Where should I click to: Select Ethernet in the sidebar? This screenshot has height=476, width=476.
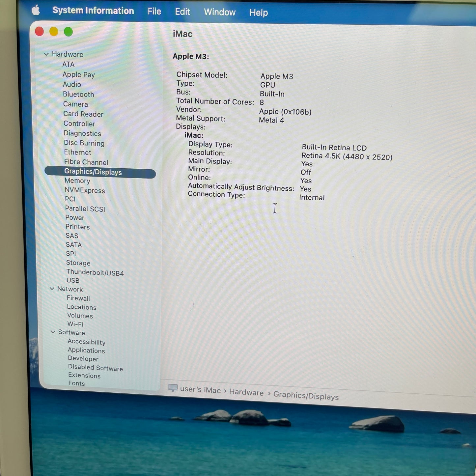(78, 152)
